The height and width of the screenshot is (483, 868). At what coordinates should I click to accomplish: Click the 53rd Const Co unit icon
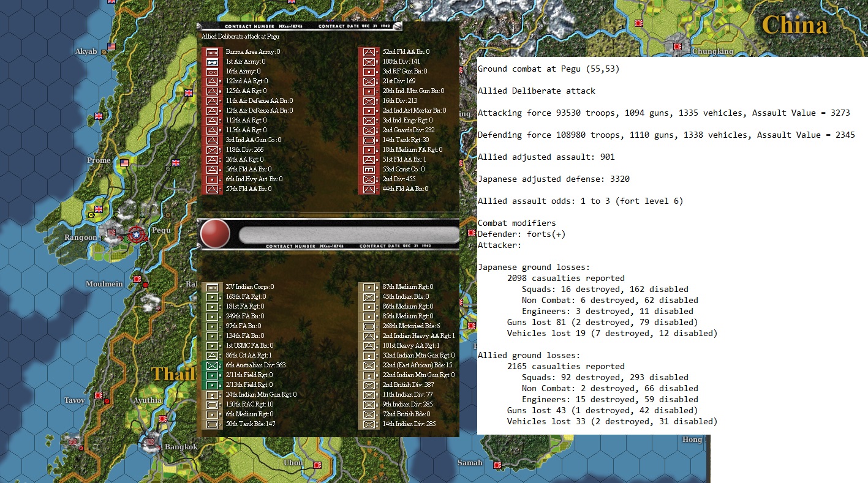(x=369, y=170)
